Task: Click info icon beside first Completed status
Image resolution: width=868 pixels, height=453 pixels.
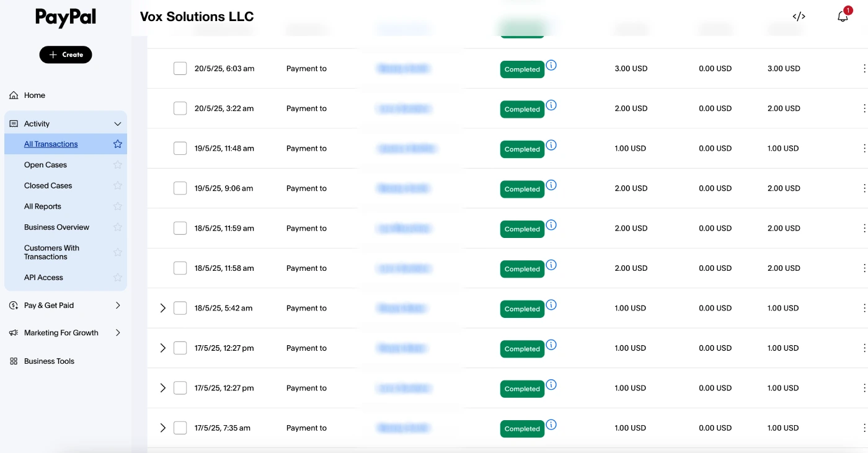Action: click(551, 64)
